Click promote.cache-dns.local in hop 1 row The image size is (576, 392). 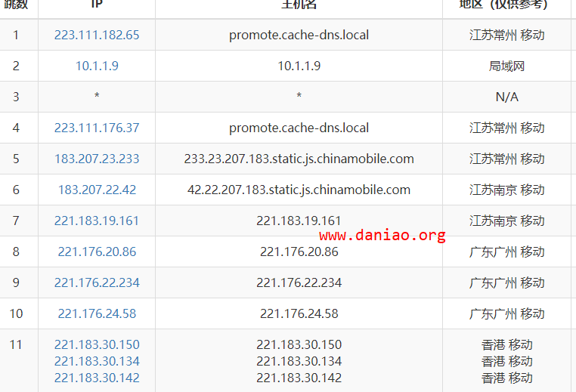(x=299, y=35)
